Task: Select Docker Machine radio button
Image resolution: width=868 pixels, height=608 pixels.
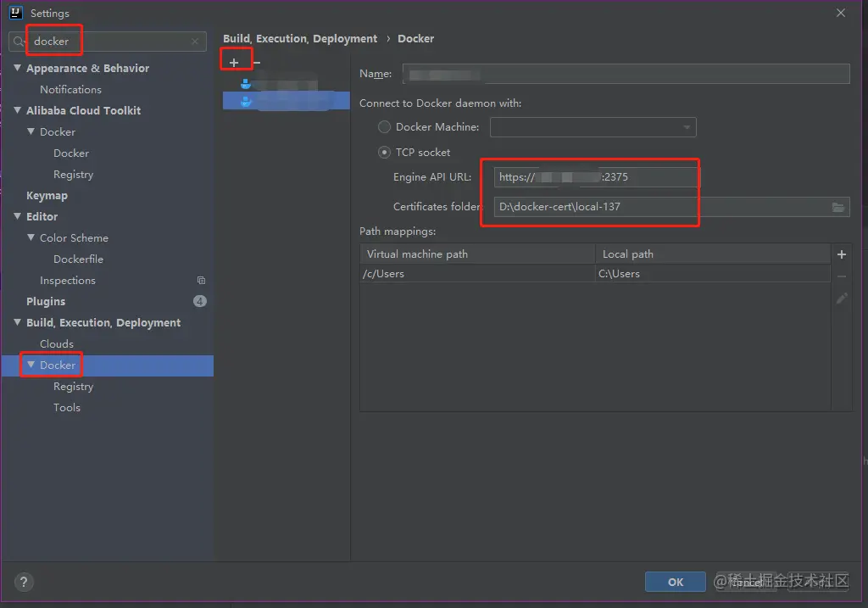Action: point(384,127)
